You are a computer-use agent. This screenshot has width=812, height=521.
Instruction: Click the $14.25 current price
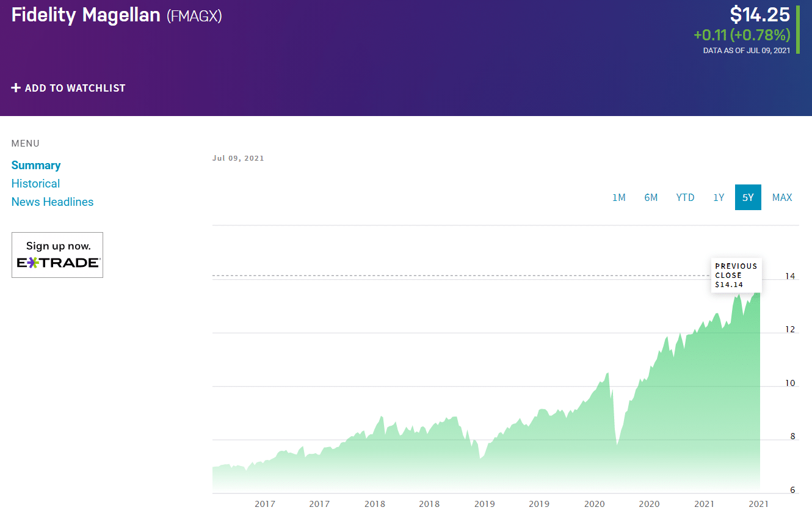(760, 15)
